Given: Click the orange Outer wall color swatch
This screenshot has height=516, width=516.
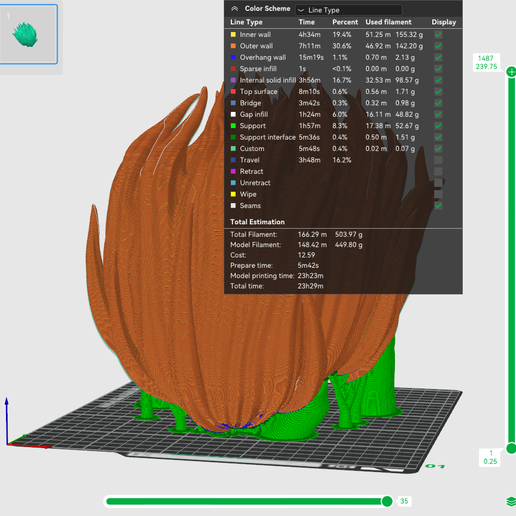Looking at the screenshot, I should click(233, 46).
